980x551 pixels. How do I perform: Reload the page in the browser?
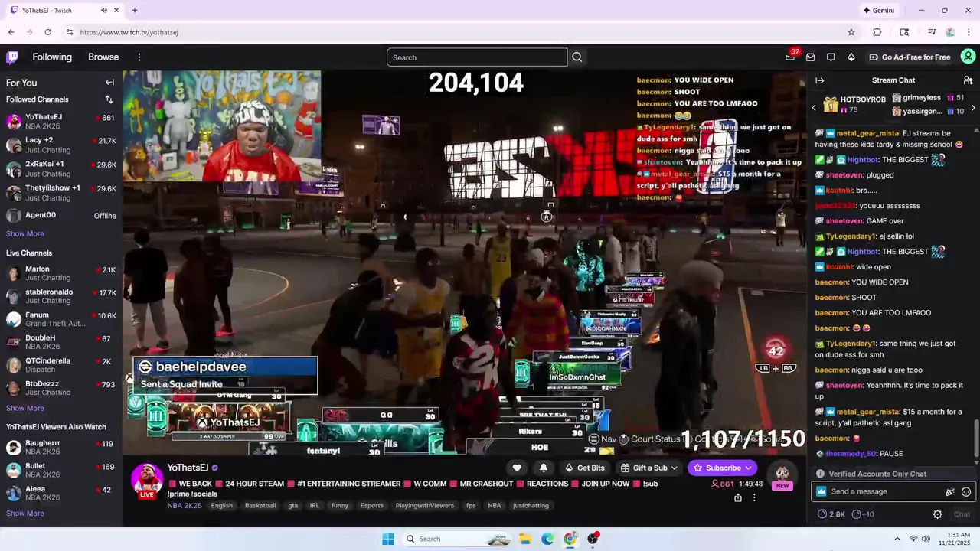tap(47, 32)
